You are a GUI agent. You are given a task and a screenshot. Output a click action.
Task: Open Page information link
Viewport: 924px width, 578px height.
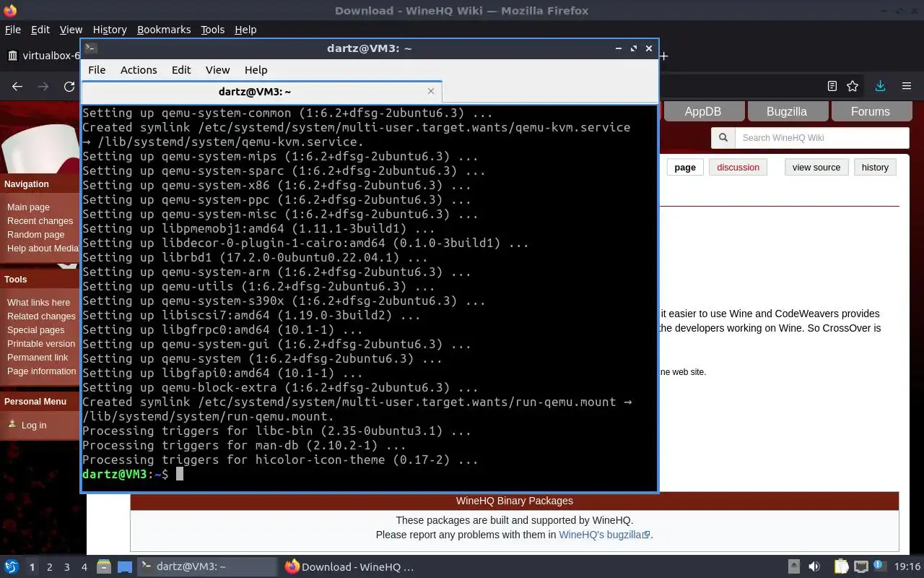coord(41,371)
